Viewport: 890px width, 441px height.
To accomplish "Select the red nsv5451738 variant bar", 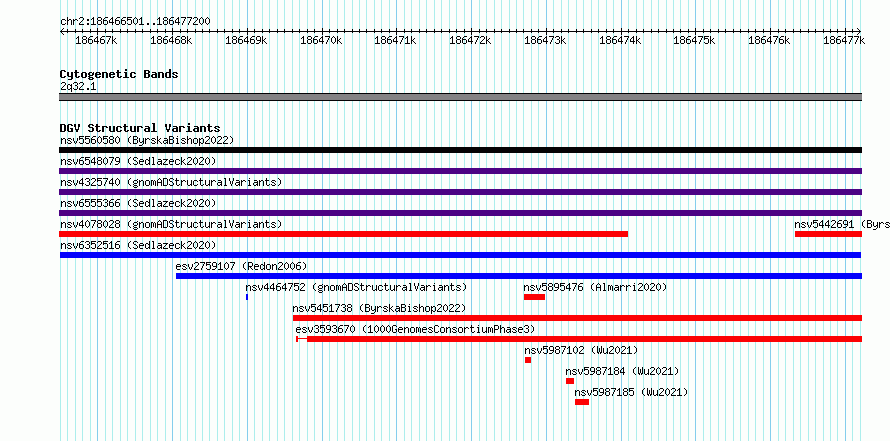I will pos(577,318).
